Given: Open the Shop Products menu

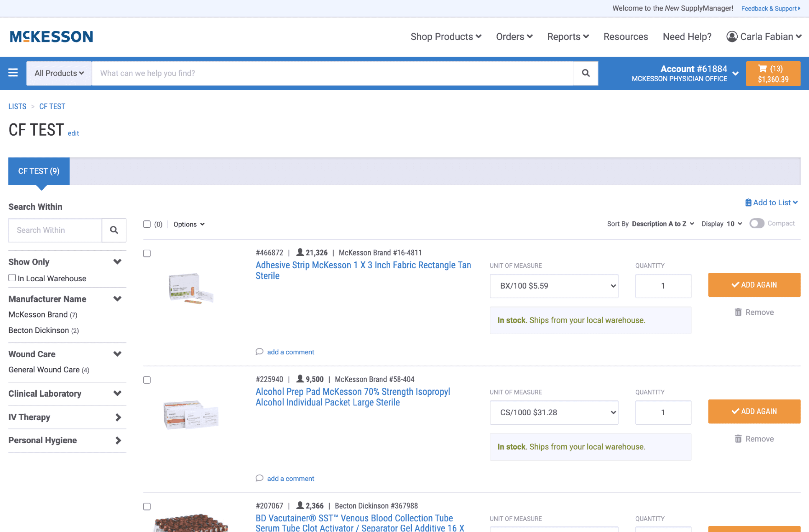Looking at the screenshot, I should tap(446, 37).
